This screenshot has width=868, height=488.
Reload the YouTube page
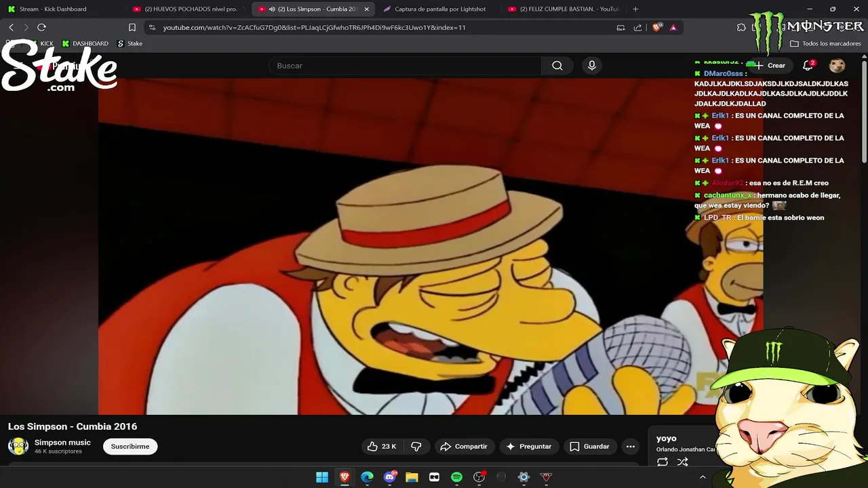coord(41,27)
